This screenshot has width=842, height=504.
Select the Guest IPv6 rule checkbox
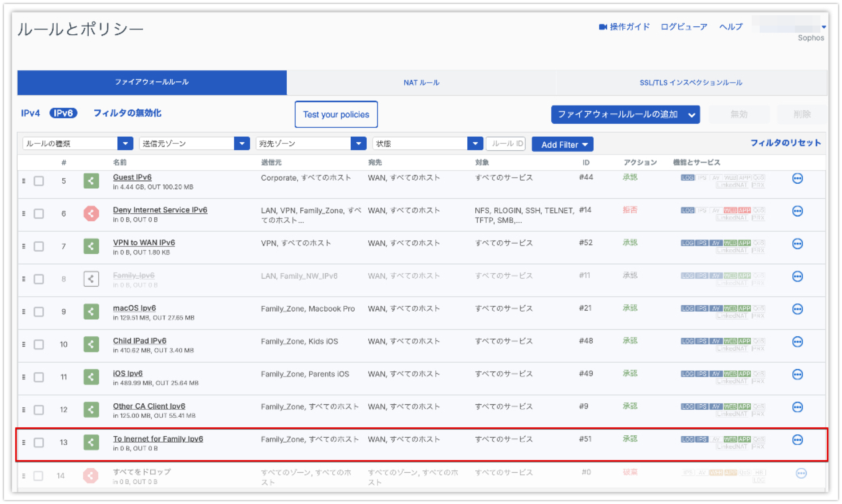tap(39, 181)
